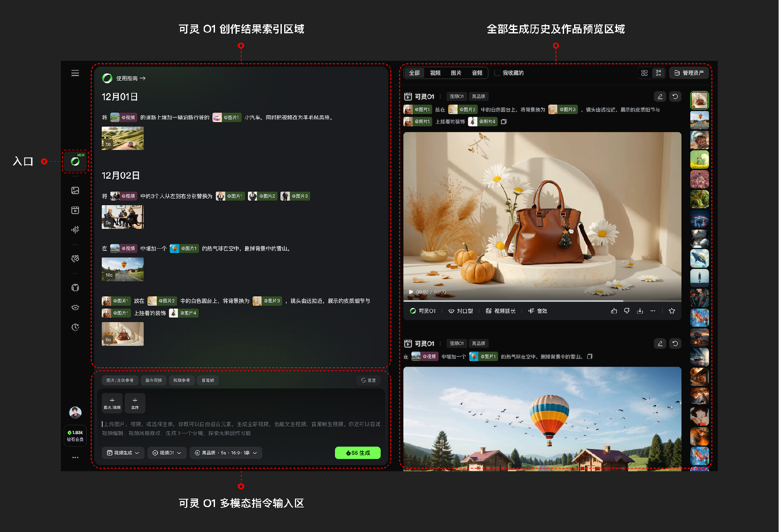779x532 pixels.
Task: Enable the 我收藏的 checkbox
Action: tap(497, 73)
